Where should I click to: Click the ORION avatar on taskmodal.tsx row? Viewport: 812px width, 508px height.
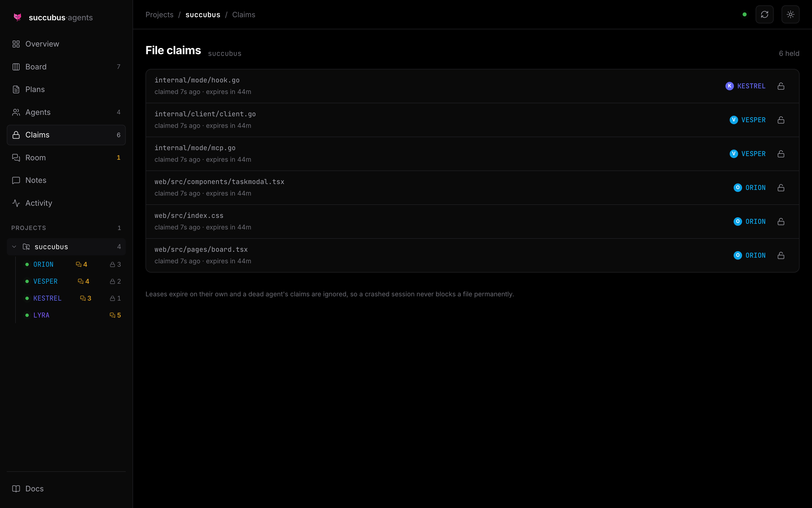pyautogui.click(x=738, y=188)
